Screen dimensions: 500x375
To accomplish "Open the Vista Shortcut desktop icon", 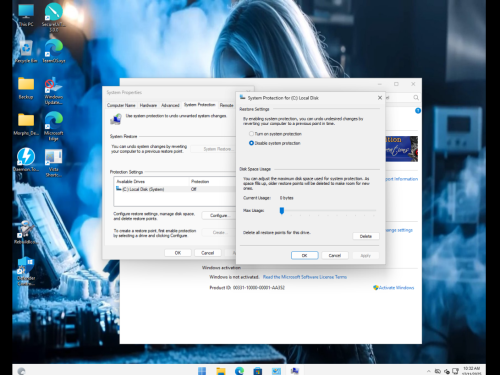I will (54, 163).
